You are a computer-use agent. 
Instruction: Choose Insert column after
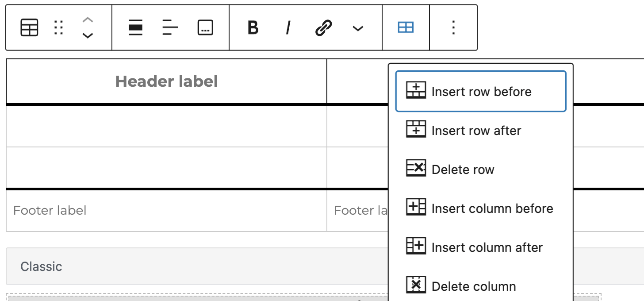[481, 247]
